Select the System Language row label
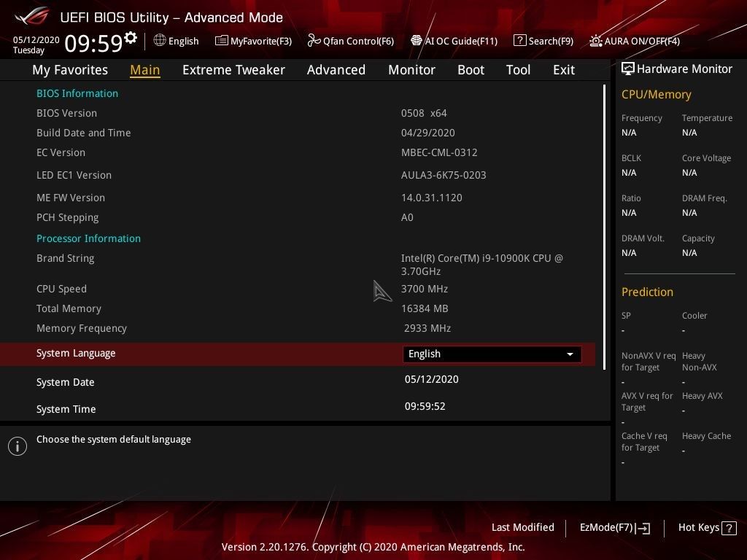This screenshot has height=560, width=747. click(76, 354)
